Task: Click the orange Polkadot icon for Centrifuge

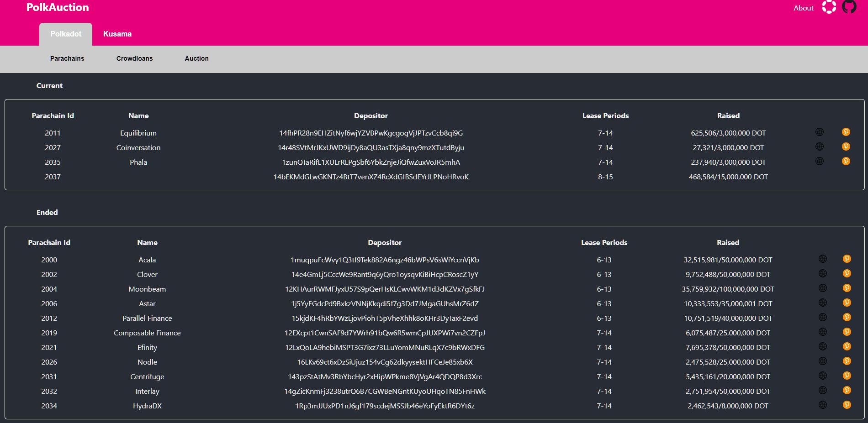Action: click(x=847, y=376)
